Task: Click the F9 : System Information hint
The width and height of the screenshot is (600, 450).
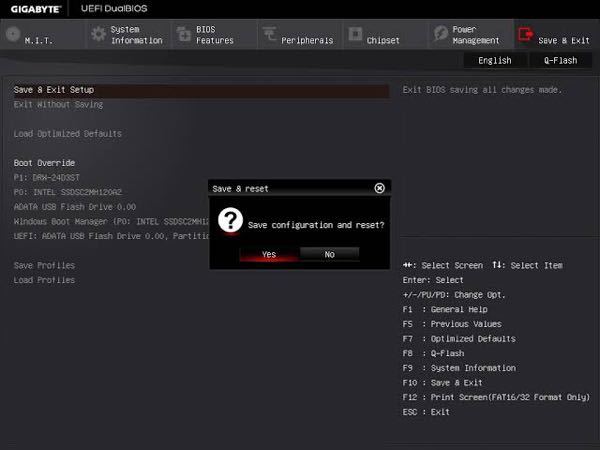Action: pyautogui.click(x=459, y=368)
